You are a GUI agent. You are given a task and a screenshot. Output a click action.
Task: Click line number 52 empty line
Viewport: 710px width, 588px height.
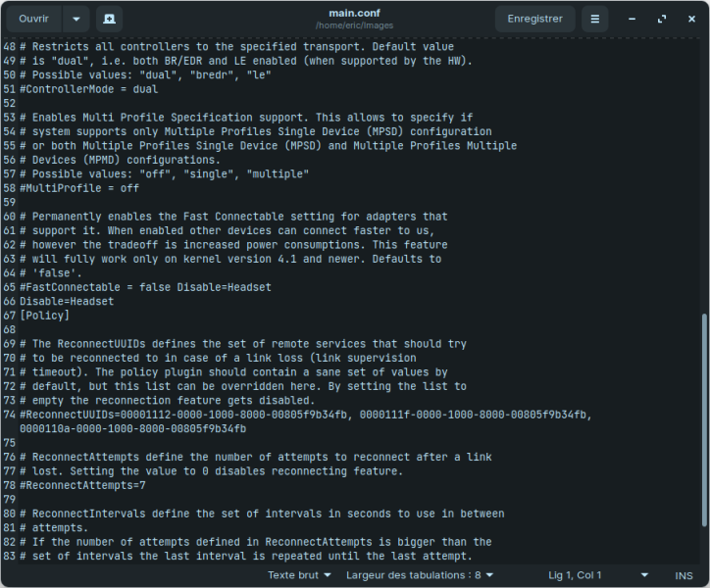pos(9,103)
